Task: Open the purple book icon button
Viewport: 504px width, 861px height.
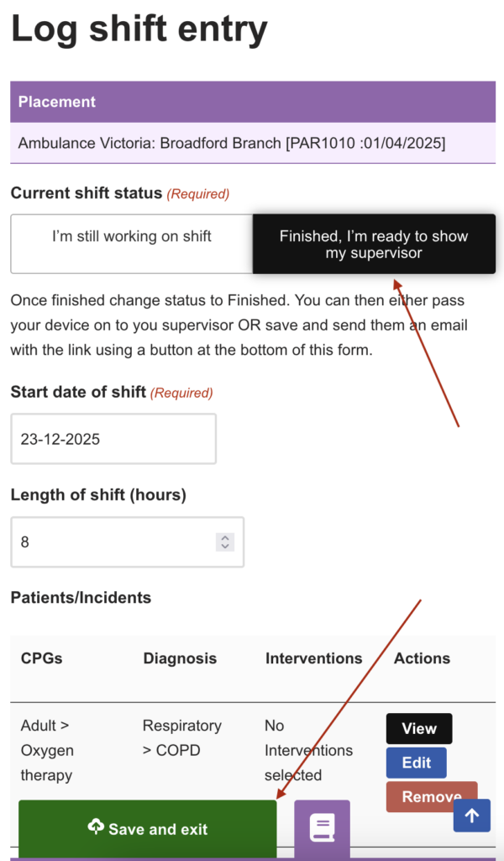Action: tap(322, 828)
